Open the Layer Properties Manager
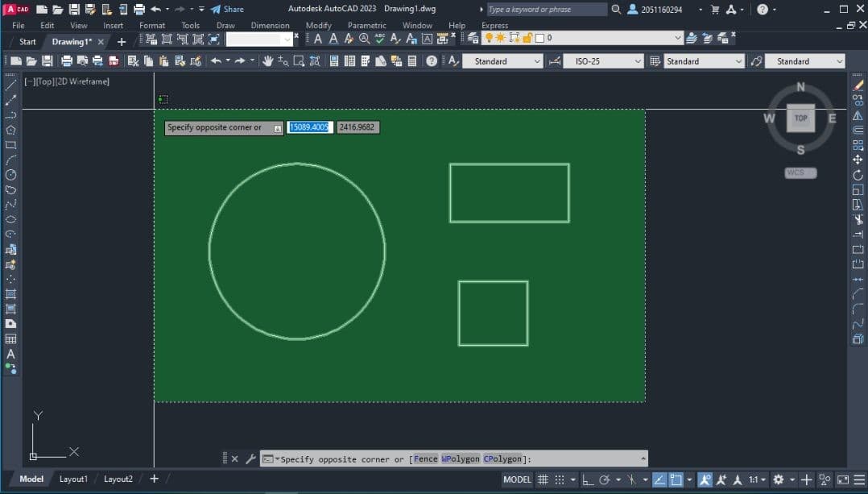 473,38
